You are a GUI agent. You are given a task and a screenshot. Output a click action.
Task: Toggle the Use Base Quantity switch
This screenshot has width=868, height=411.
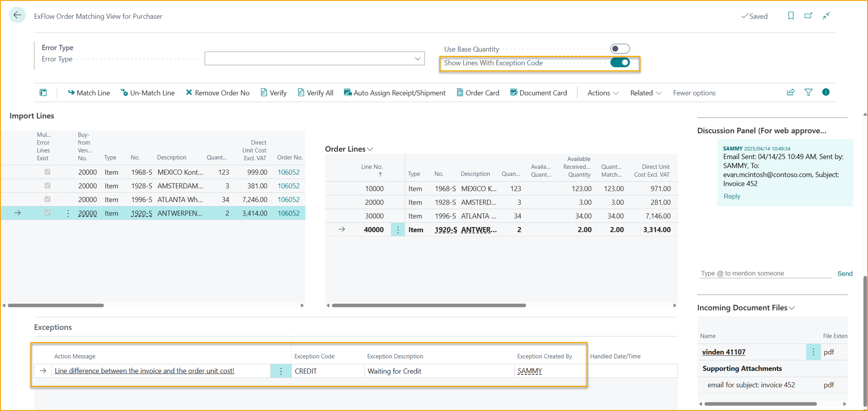pyautogui.click(x=619, y=49)
